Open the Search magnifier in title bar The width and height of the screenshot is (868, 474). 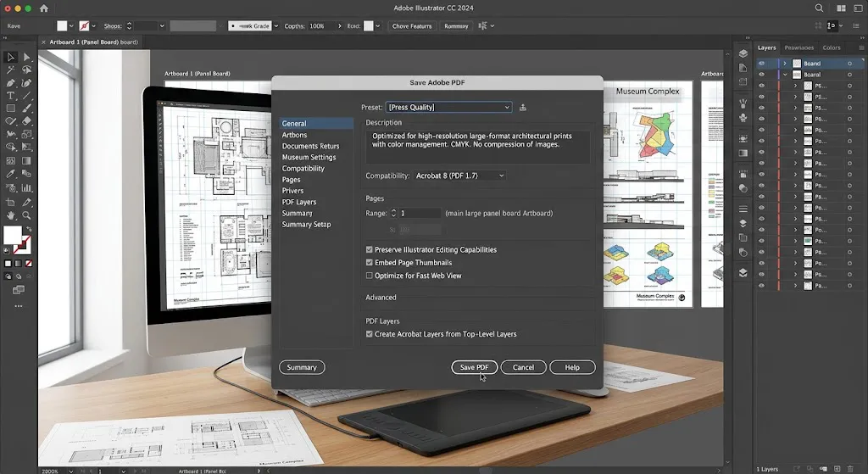[x=819, y=8]
